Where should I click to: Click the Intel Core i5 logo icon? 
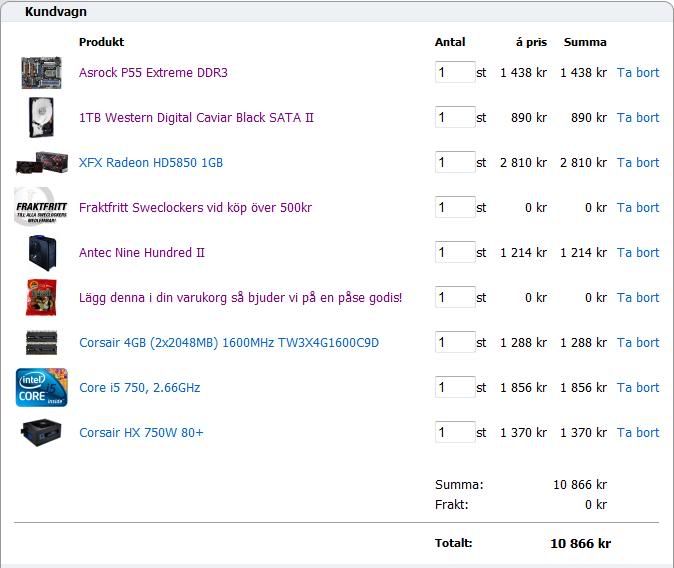[41, 388]
